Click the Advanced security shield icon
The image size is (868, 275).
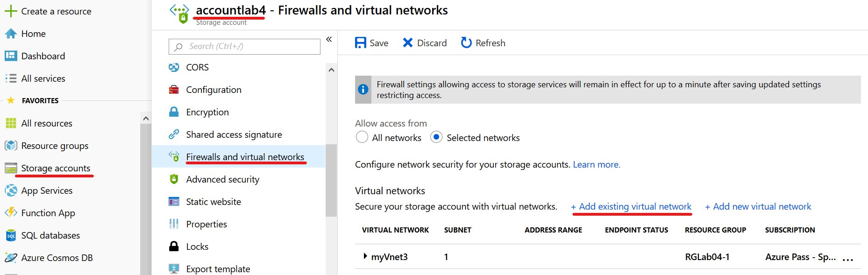click(174, 179)
